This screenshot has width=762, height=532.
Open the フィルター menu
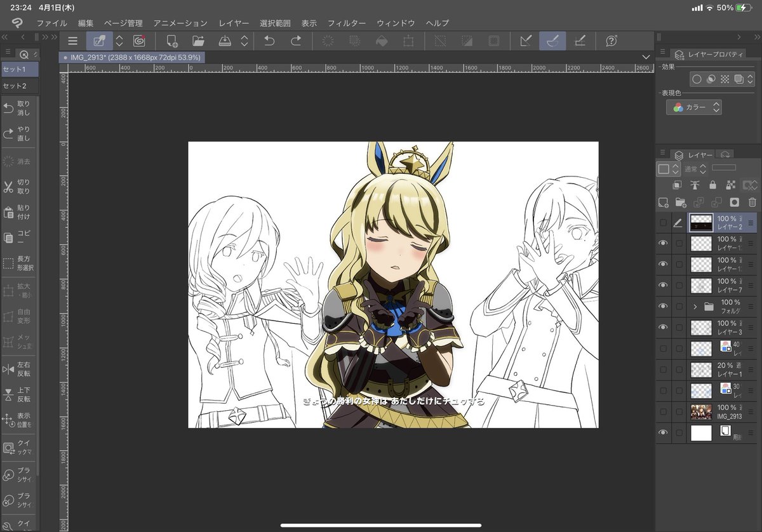point(347,23)
